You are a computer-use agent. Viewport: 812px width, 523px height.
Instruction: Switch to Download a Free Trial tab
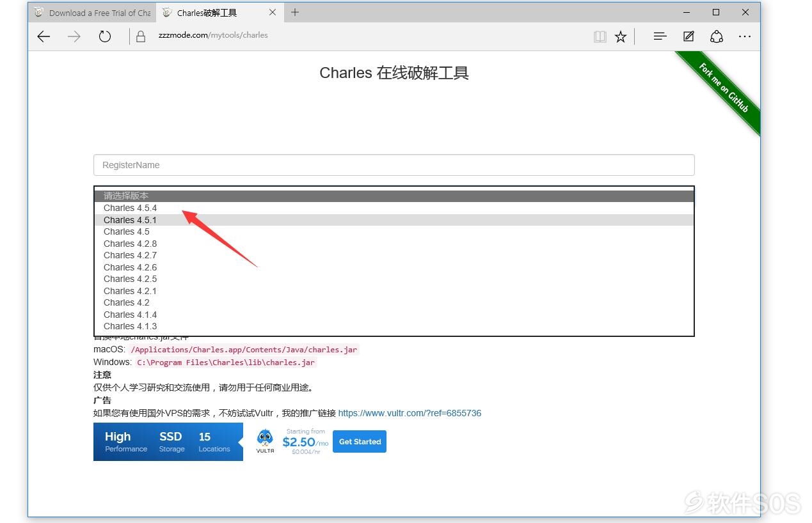point(92,13)
